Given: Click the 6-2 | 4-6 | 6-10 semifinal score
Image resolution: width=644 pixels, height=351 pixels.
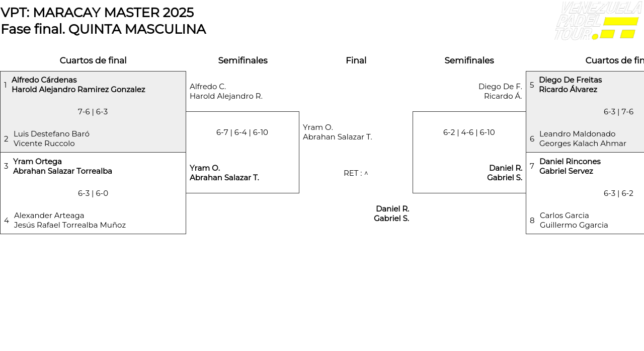Looking at the screenshot, I should point(469,132).
